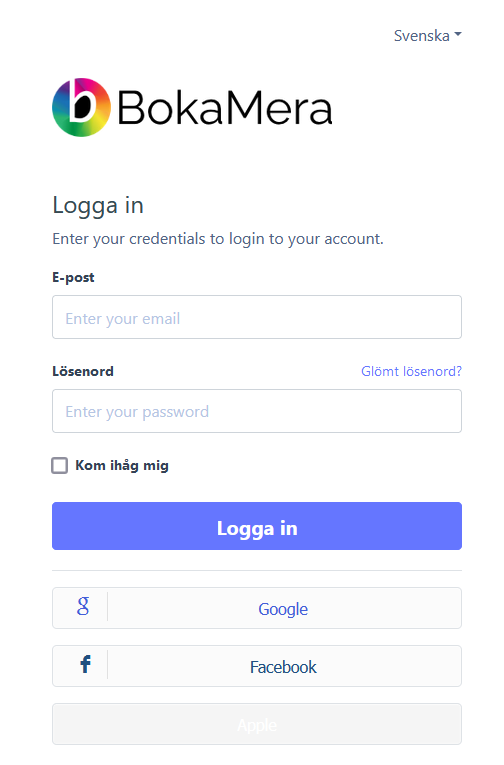Open the Svenska language dropdown
Viewport: 504px width, 765px height.
click(427, 36)
